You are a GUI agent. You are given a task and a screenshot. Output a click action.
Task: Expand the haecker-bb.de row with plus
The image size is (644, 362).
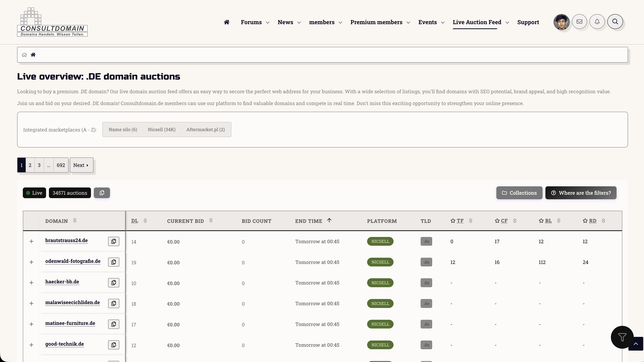point(31,283)
